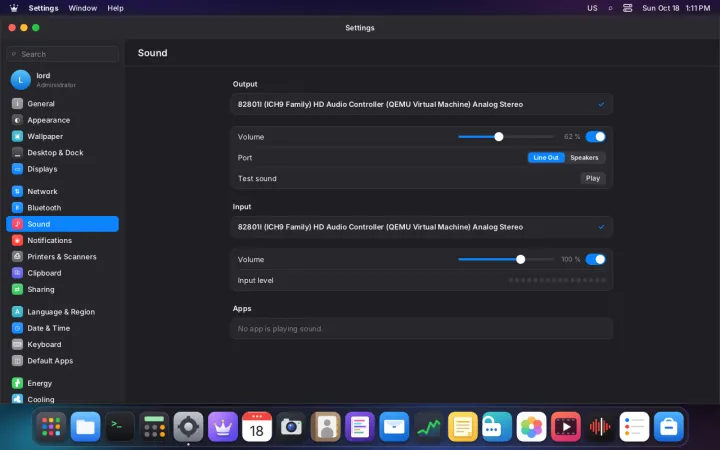The height and width of the screenshot is (450, 720).
Task: Open Language & Region settings
Action: [62, 312]
